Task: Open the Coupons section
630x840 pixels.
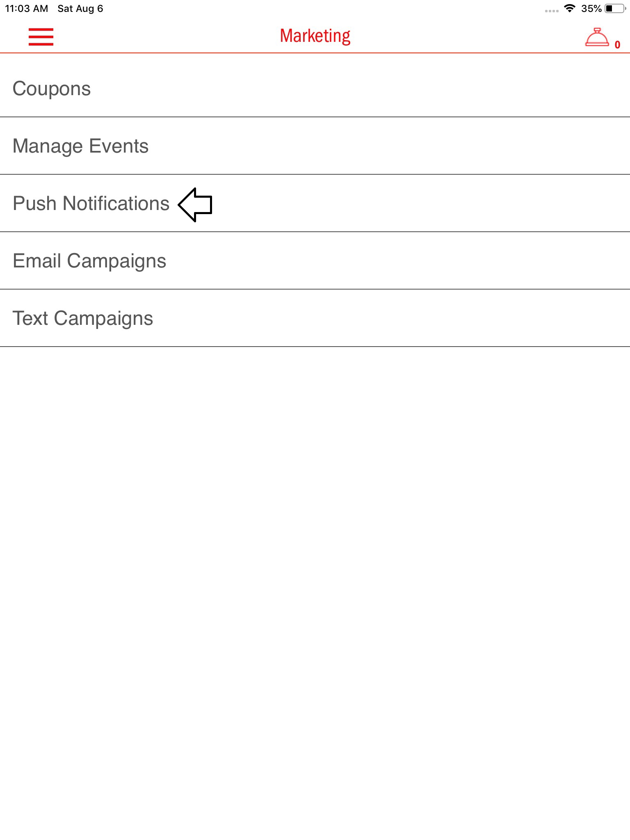Action: coord(52,89)
